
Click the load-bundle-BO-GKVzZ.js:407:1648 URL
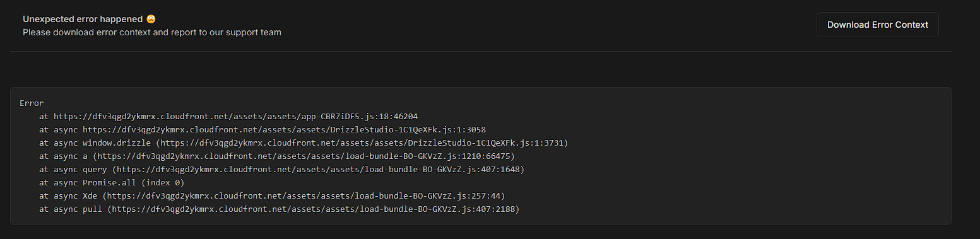coord(318,170)
